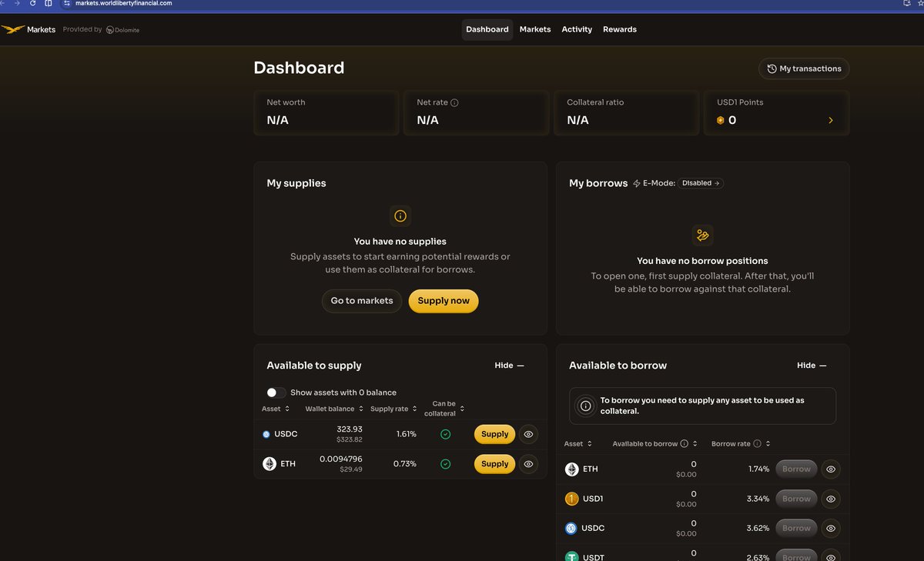The height and width of the screenshot is (561, 924).
Task: Reload the page with browser refresh icon
Action: click(x=32, y=4)
